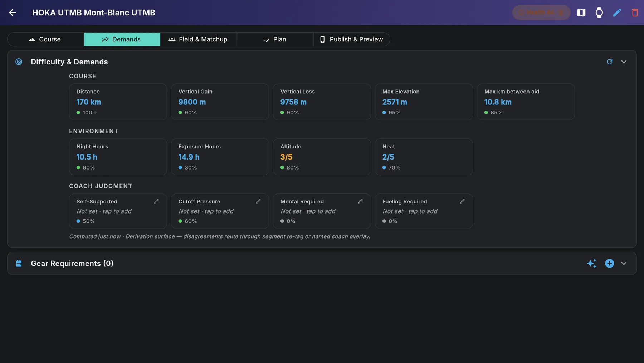Tap to add Self-Supported value

tap(104, 211)
